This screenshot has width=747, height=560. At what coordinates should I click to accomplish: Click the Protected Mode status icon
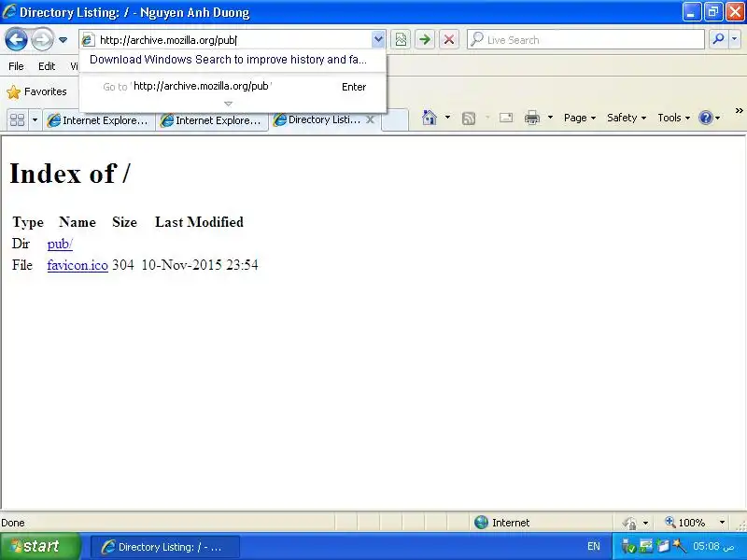tap(629, 523)
